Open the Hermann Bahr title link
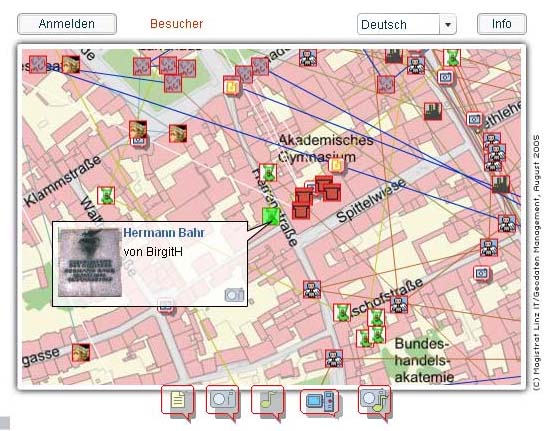The width and height of the screenshot is (551, 431). 164,233
